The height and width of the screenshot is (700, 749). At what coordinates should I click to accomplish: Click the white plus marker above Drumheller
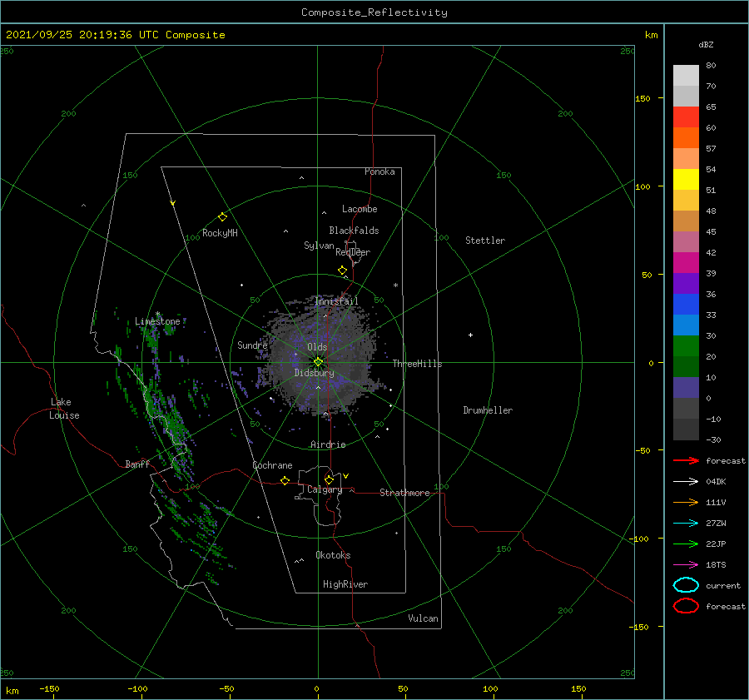tap(470, 335)
